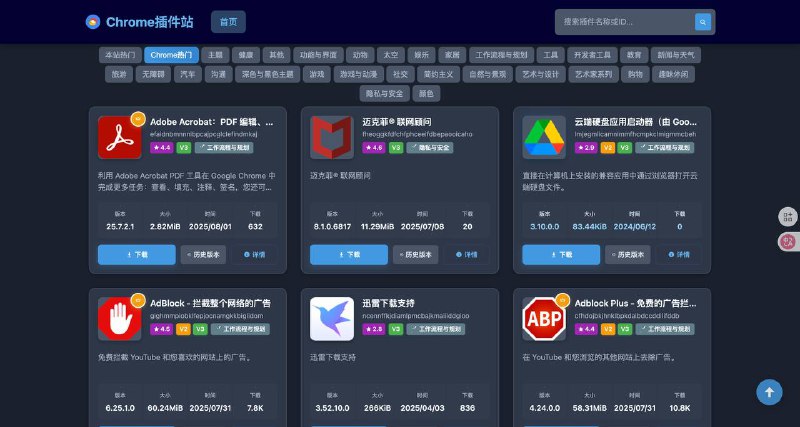Open the 游戏与动漫 category
The image size is (800, 427).
[359, 74]
